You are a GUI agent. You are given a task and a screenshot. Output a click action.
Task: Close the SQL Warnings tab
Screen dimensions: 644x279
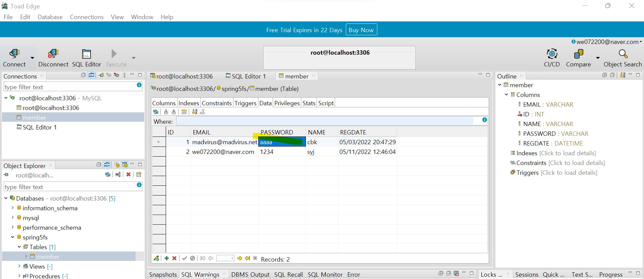click(x=224, y=274)
